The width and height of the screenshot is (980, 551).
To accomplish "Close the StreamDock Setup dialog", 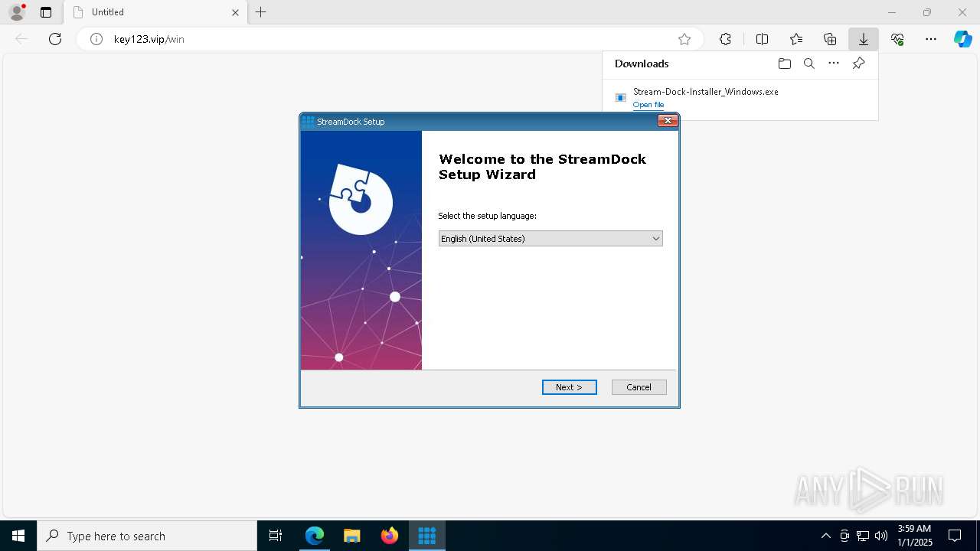I will click(668, 121).
